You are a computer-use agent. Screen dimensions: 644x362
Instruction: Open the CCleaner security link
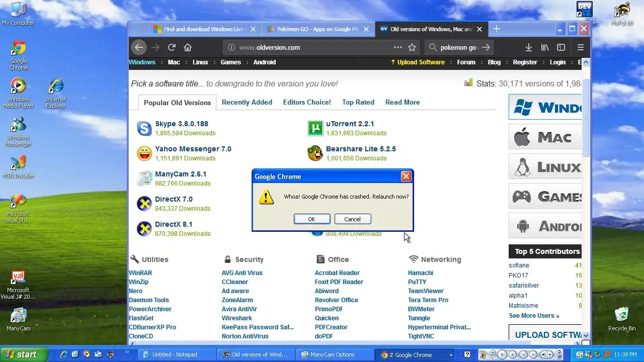(x=235, y=282)
